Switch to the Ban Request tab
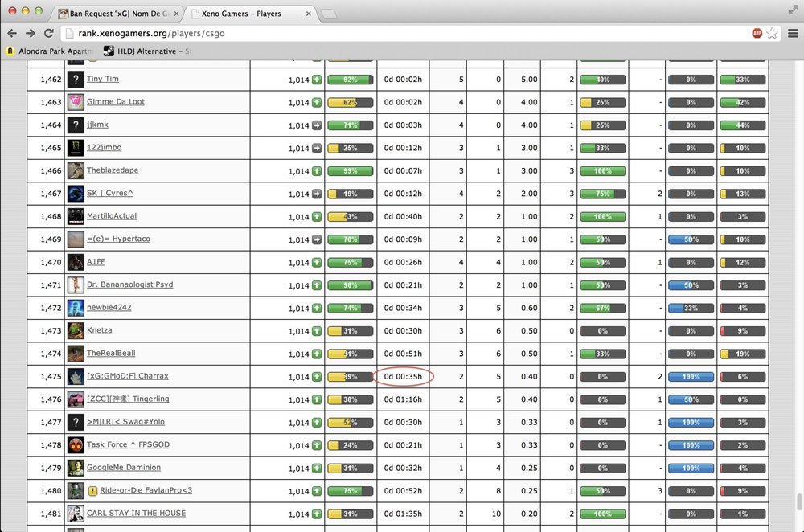The image size is (804, 532). [118, 14]
